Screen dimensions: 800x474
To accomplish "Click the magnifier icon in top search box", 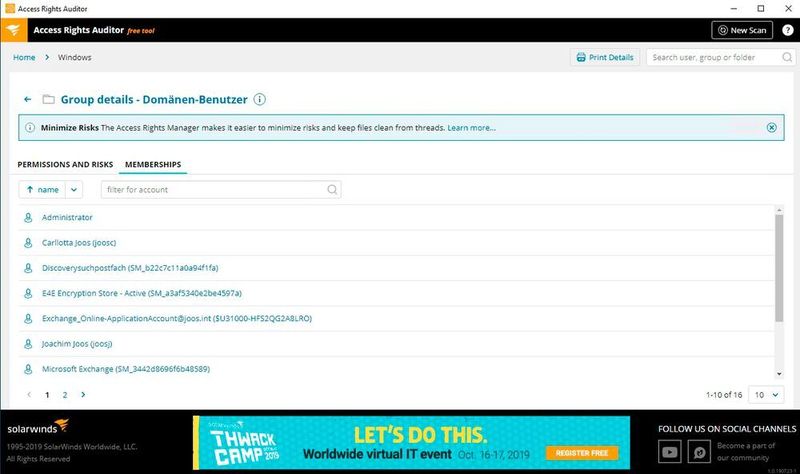I will [x=787, y=57].
